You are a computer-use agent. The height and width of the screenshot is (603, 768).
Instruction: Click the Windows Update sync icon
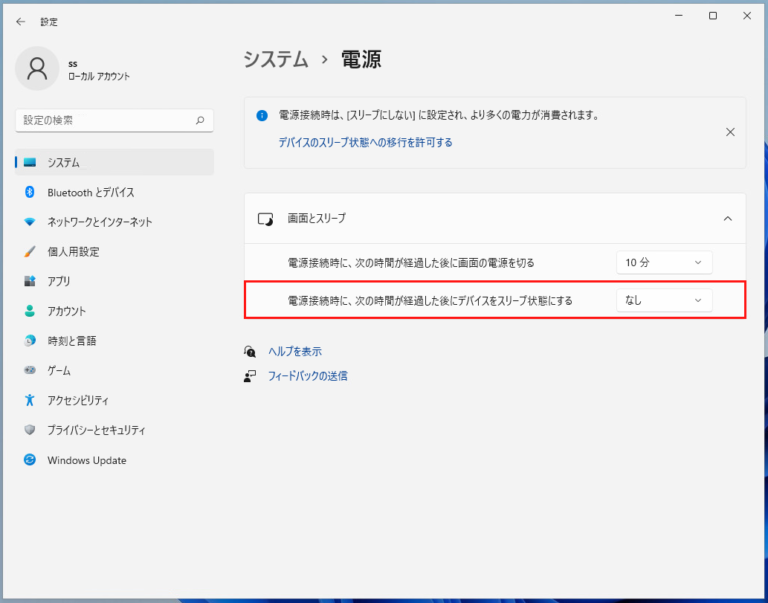coord(30,460)
